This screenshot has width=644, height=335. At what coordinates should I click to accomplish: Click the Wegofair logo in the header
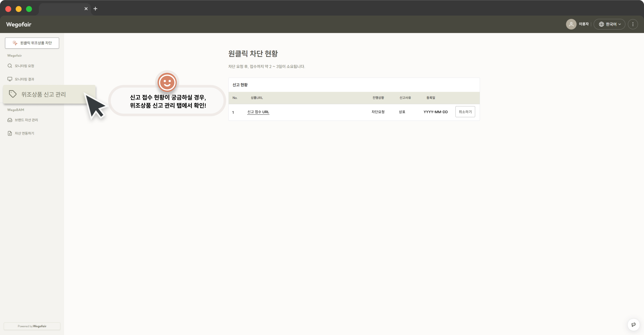coord(19,25)
